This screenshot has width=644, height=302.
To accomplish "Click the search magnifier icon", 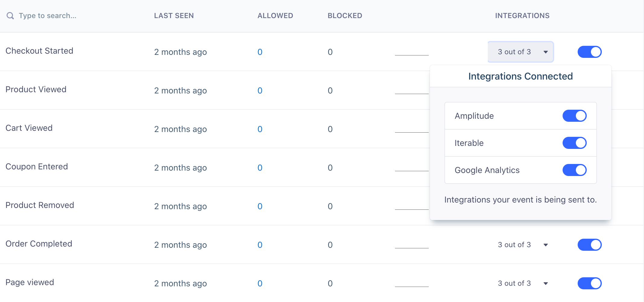I will (11, 15).
